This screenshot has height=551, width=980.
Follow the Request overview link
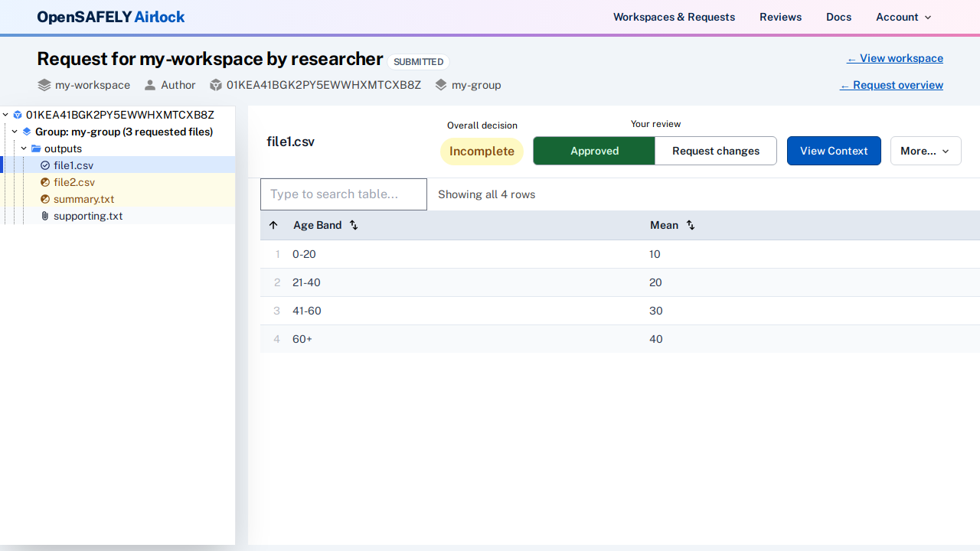coord(891,85)
